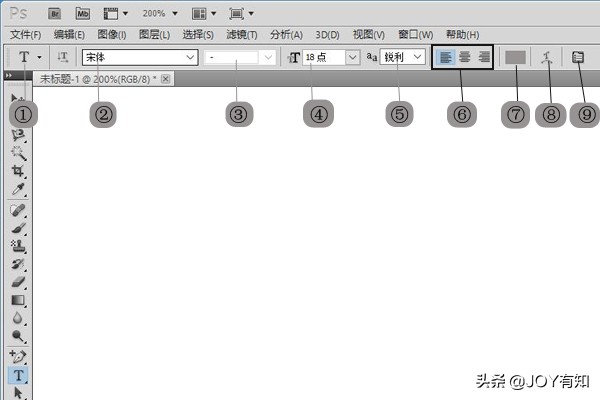The image size is (600, 400).
Task: Select the Move tool
Action: point(17,99)
